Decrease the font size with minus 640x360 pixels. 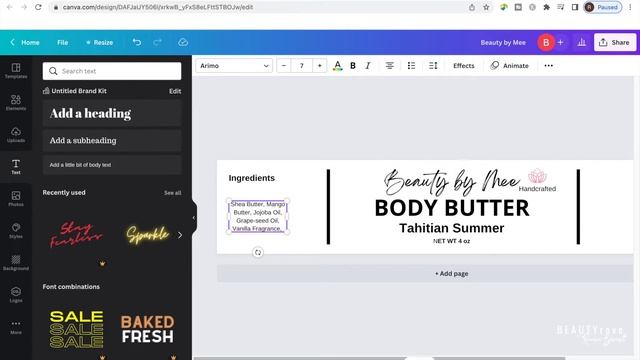point(284,66)
